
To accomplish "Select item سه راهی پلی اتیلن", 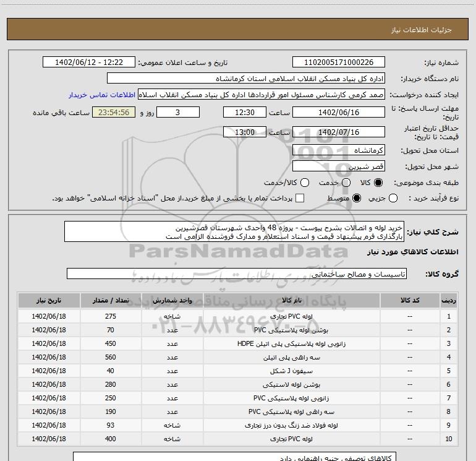I will pyautogui.click(x=291, y=358).
